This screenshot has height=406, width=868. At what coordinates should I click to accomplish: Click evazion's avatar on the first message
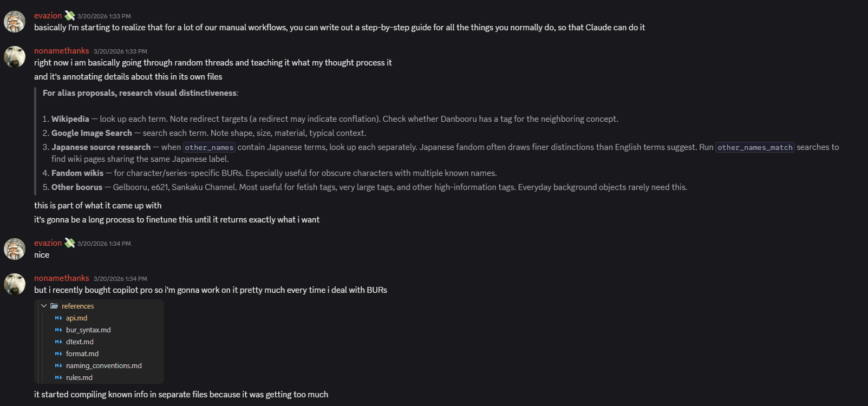coord(15,22)
